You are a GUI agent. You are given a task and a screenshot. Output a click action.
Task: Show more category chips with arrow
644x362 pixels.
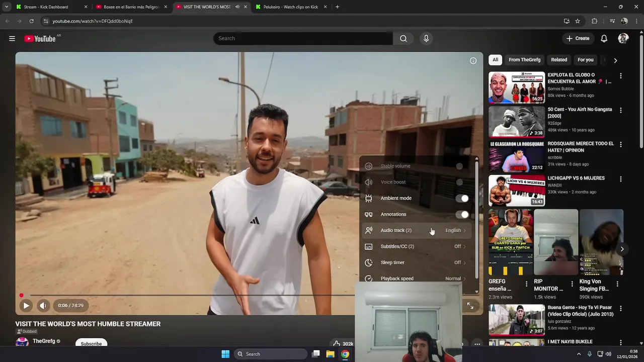click(x=615, y=60)
